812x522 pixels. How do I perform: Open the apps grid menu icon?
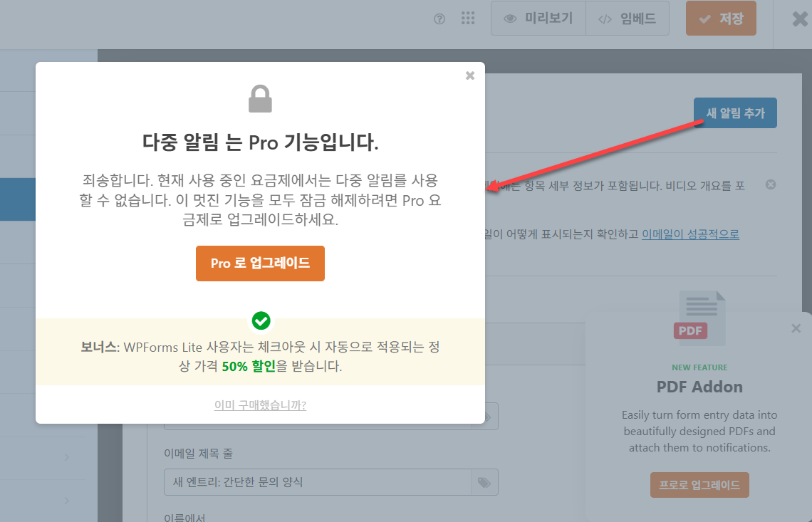(468, 18)
